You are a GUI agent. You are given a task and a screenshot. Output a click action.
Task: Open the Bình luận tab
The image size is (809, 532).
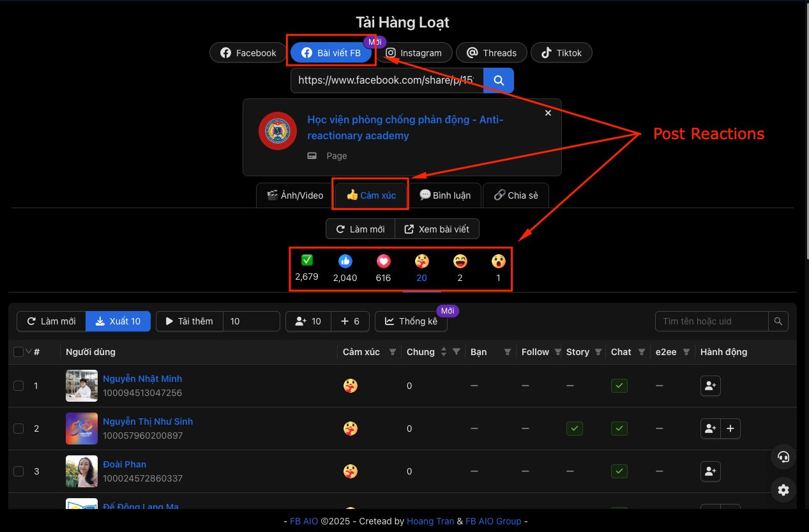click(x=445, y=195)
